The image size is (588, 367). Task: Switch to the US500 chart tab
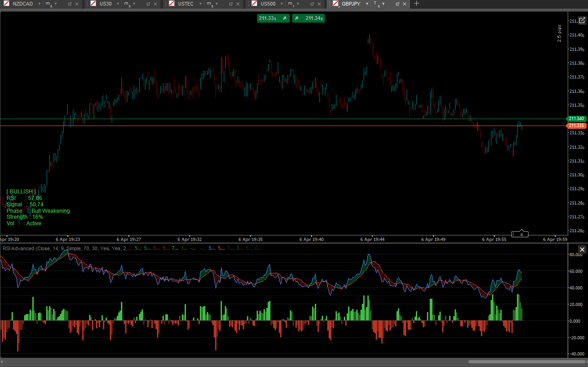(x=268, y=4)
